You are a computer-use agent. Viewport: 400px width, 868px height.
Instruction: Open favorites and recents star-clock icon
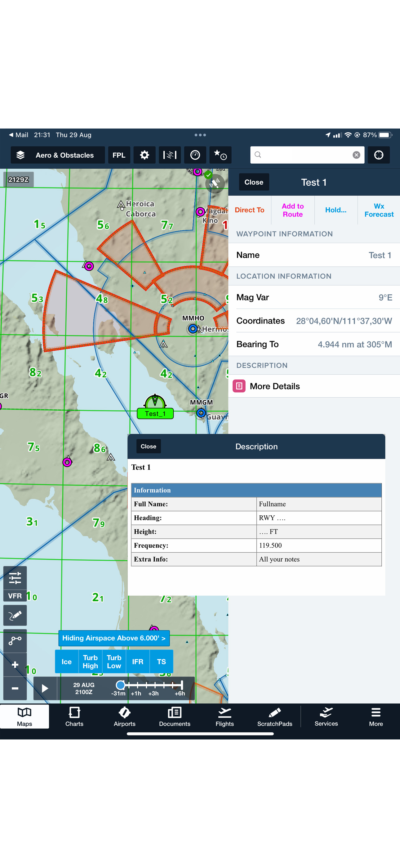click(x=220, y=155)
